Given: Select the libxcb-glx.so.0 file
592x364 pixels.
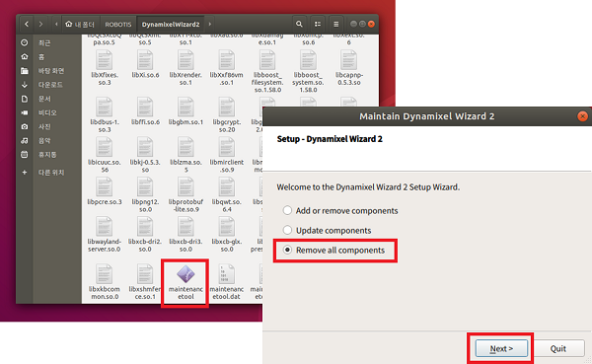Looking at the screenshot, I should (x=227, y=235).
